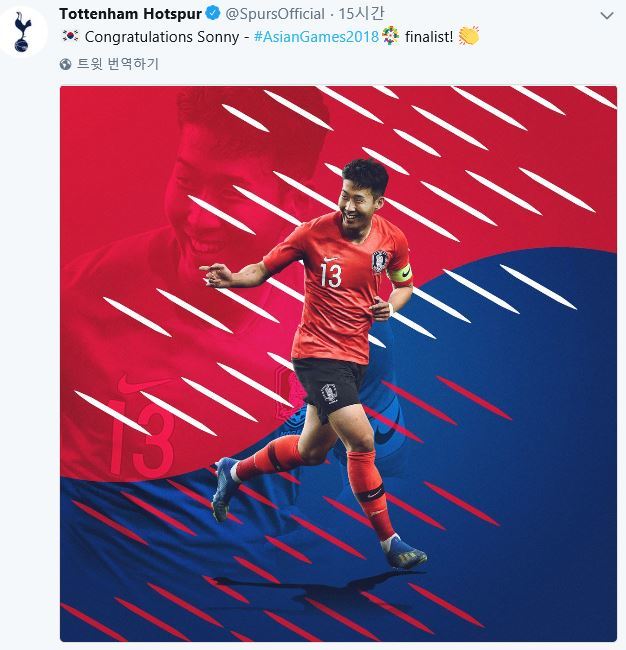This screenshot has height=650, width=626.
Task: Click the globe translate icon
Action: click(66, 64)
